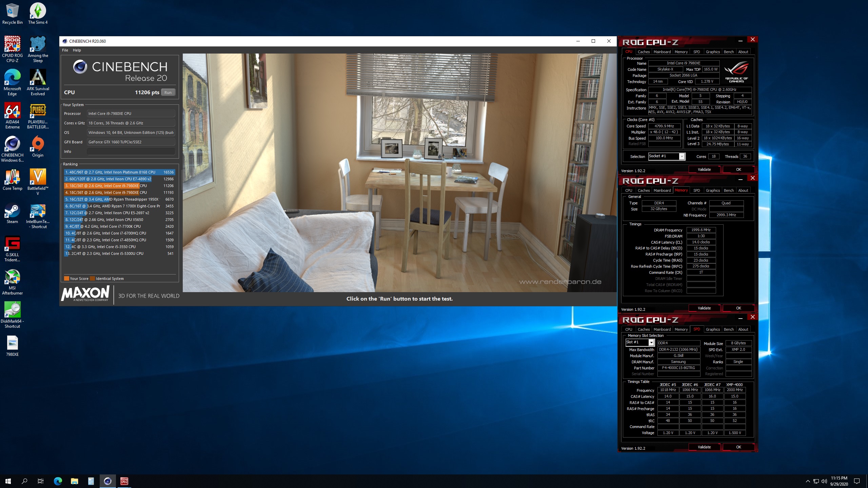The height and width of the screenshot is (488, 868).
Task: Open the network icon in system tray
Action: tap(816, 481)
